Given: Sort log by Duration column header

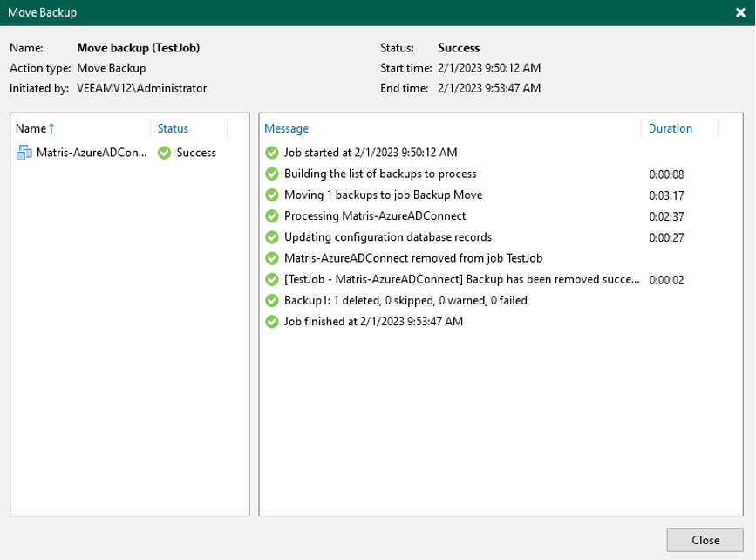Looking at the screenshot, I should click(x=670, y=128).
